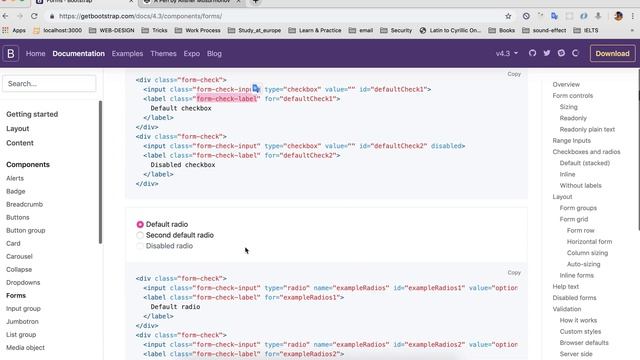640x360 pixels.
Task: Jump to Custom styles section
Action: 580,331
